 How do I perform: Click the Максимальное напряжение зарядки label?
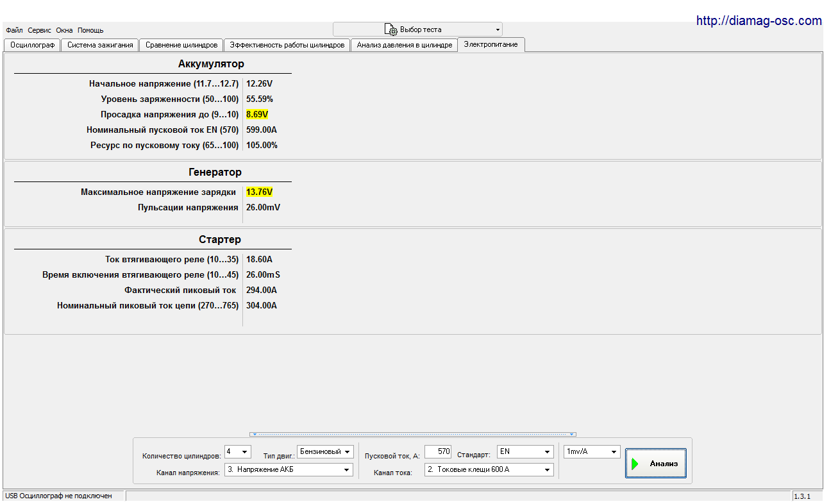[x=158, y=192]
